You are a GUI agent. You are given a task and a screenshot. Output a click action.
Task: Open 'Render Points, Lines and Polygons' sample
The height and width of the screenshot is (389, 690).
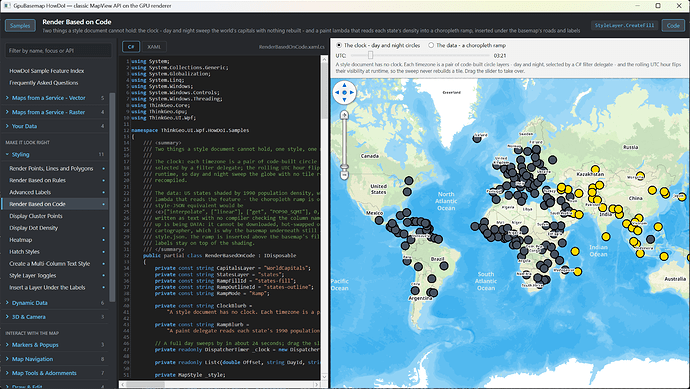pyautogui.click(x=55, y=169)
